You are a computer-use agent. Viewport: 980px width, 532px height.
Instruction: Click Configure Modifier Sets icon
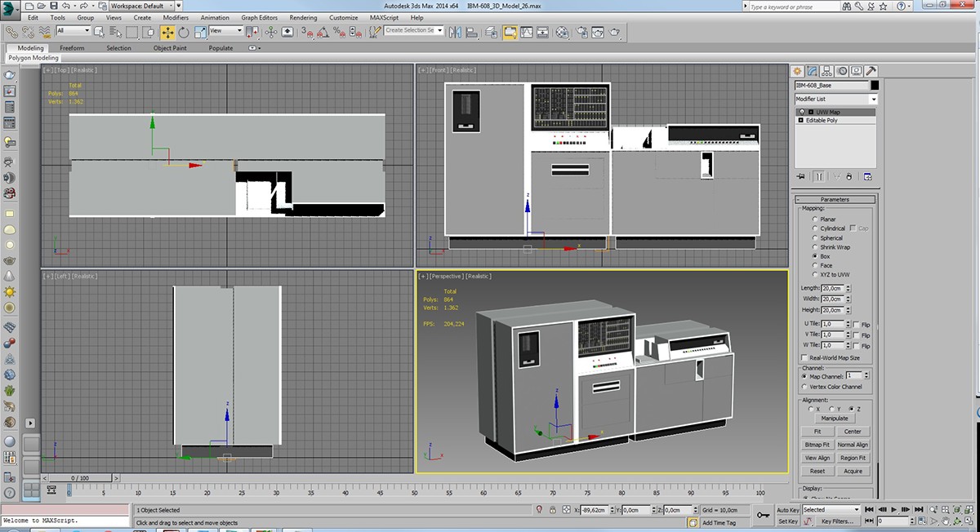[867, 176]
